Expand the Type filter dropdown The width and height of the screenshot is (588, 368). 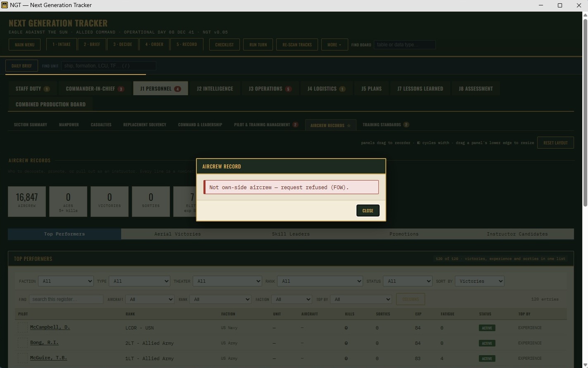pyautogui.click(x=139, y=281)
